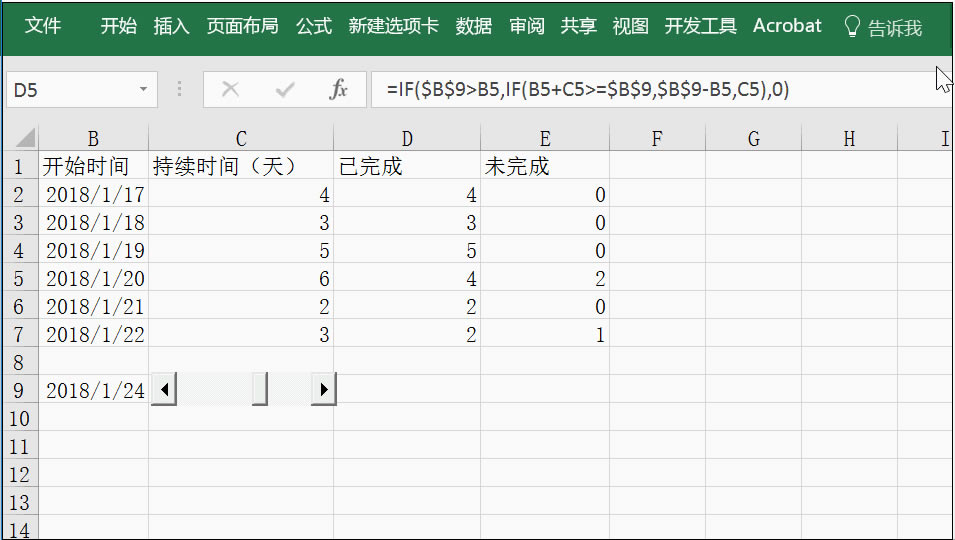Open the Acrobat ribbon tab
Viewport: 955px width, 540px height.
[787, 26]
